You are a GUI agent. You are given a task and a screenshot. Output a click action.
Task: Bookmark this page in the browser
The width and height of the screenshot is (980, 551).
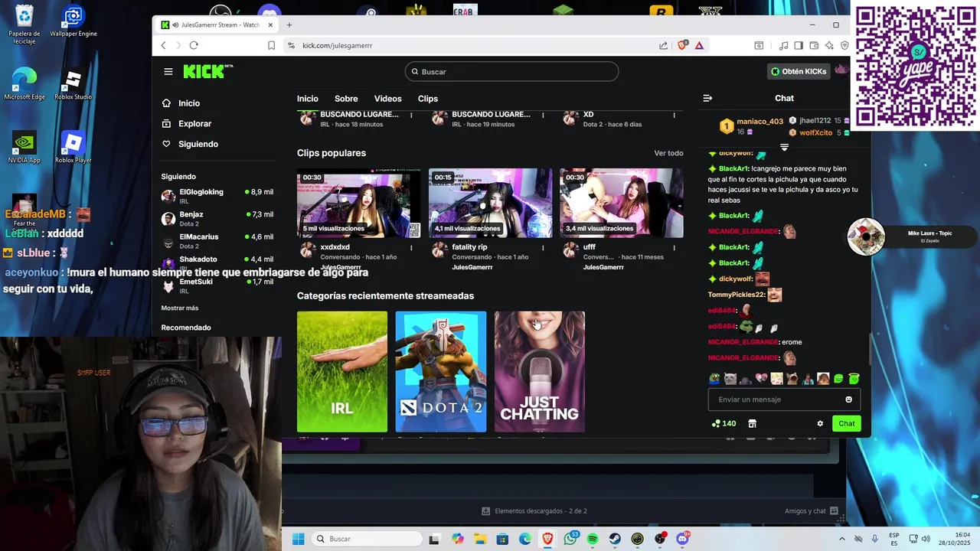click(271, 45)
